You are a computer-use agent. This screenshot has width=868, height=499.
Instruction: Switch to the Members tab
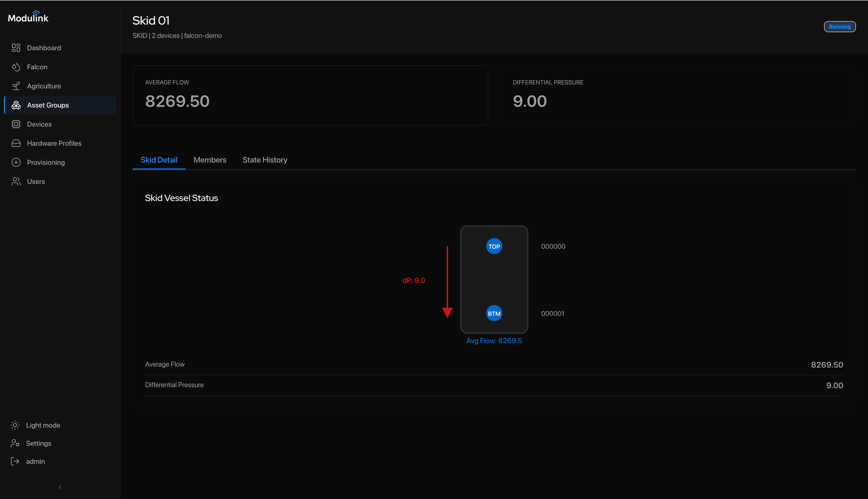210,160
